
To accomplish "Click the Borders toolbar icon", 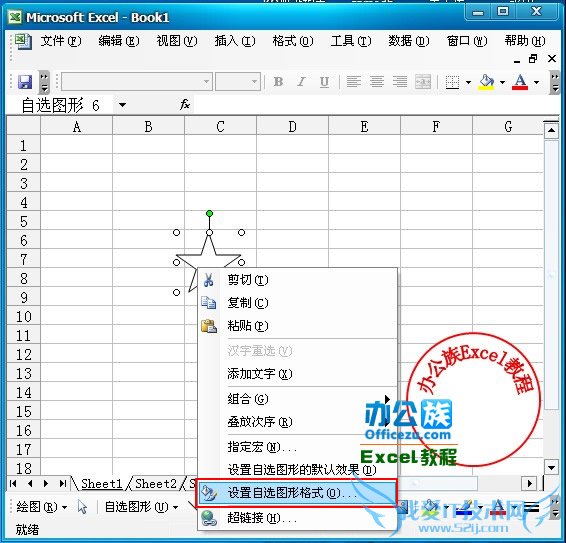I will coord(452,82).
